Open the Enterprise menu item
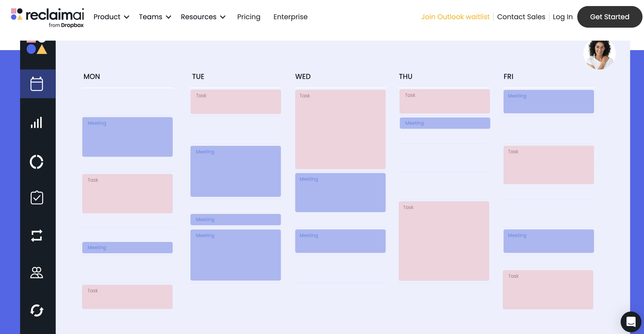Screen dimensions: 644x334 pyautogui.click(x=290, y=17)
